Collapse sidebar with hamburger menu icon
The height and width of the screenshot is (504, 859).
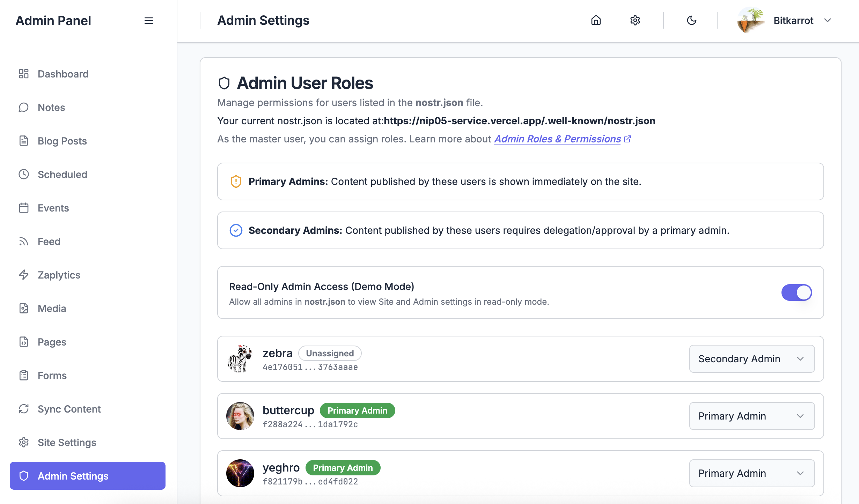[x=148, y=21]
